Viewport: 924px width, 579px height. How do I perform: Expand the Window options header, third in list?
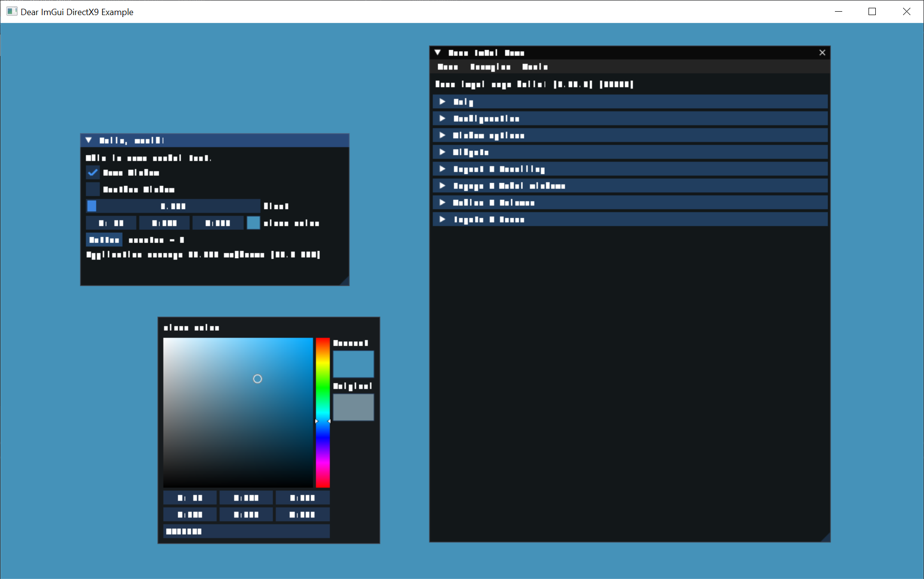630,135
